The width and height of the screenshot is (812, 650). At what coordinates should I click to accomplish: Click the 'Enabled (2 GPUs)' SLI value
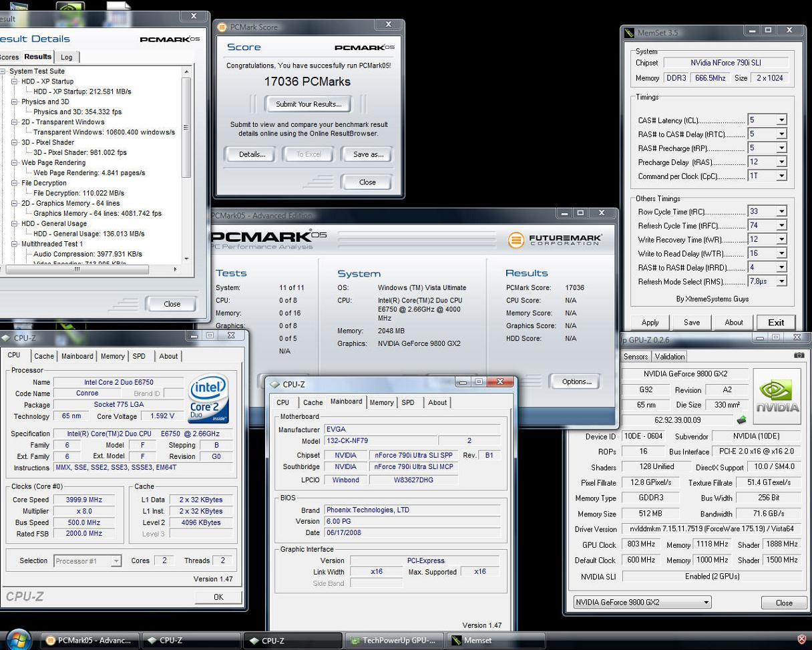coord(711,577)
